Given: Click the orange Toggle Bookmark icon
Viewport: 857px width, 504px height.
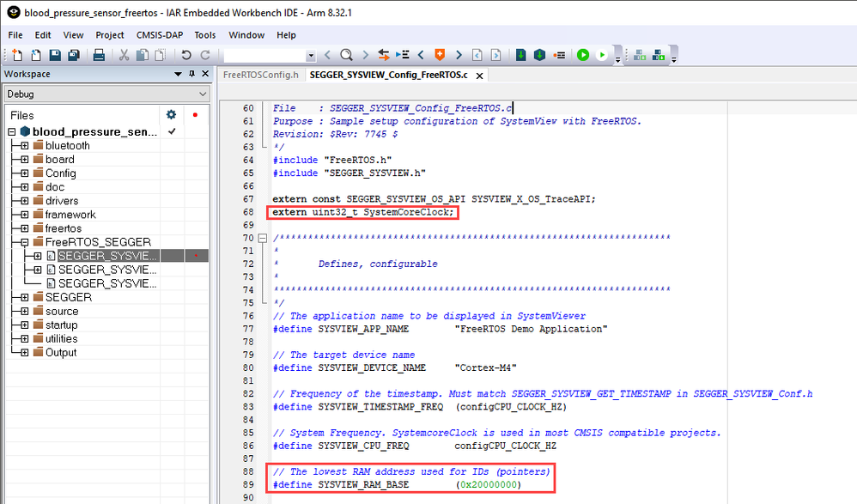Looking at the screenshot, I should click(440, 55).
